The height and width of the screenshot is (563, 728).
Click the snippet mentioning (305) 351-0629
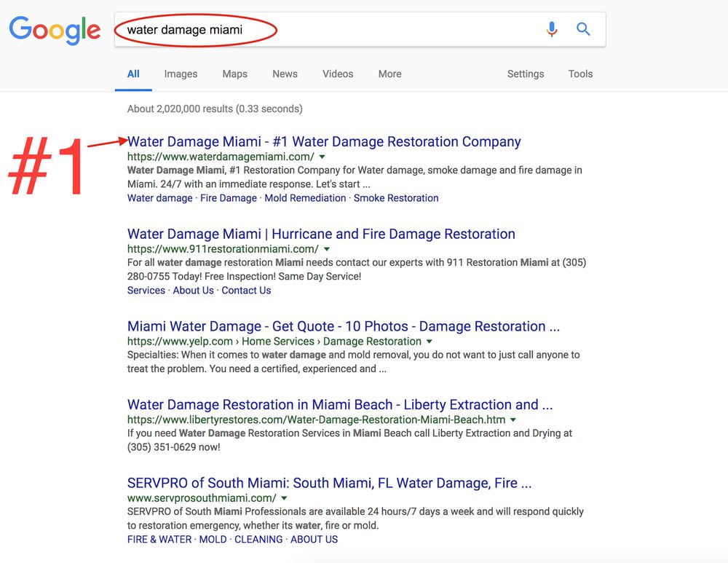tap(349, 440)
